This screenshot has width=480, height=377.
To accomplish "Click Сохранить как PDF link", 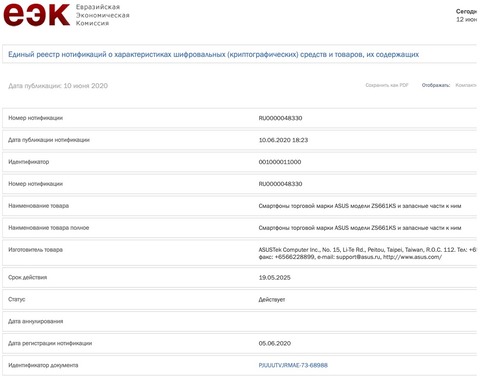I will (387, 85).
